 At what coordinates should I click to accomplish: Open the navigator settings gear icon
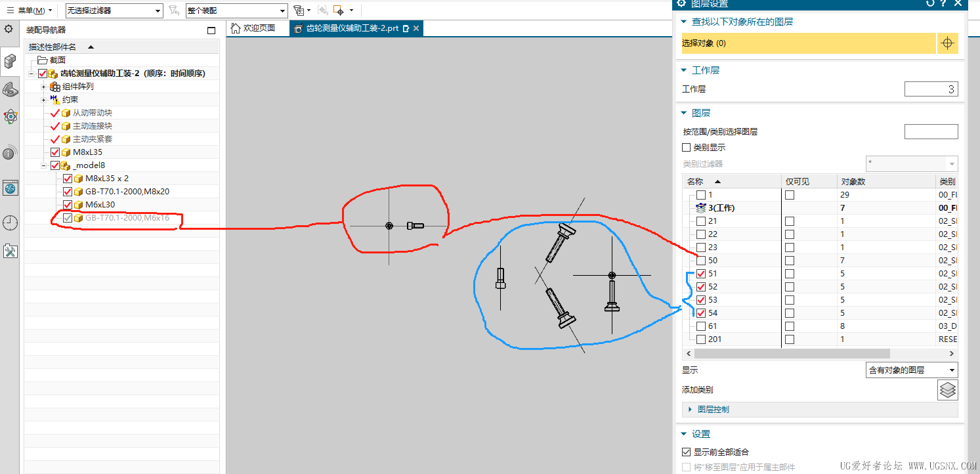[x=9, y=30]
